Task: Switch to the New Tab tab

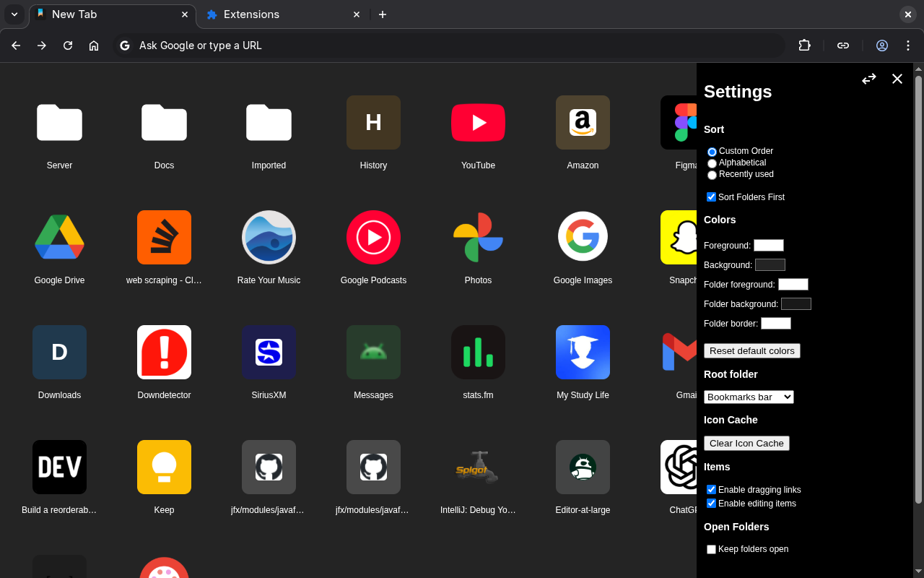Action: pos(113,14)
